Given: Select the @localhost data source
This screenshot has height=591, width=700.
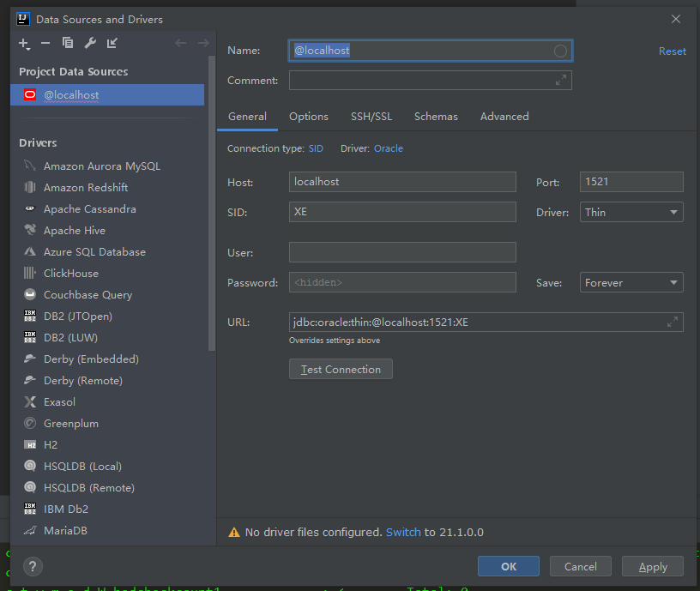Looking at the screenshot, I should (71, 95).
